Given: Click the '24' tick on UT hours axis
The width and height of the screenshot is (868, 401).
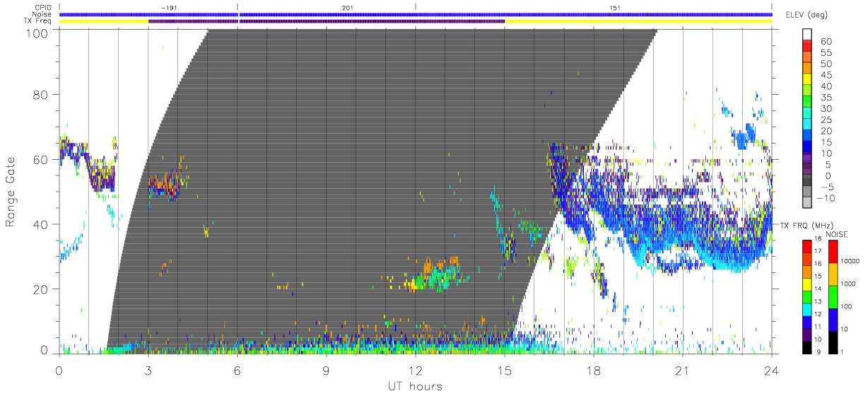Looking at the screenshot, I should [772, 370].
